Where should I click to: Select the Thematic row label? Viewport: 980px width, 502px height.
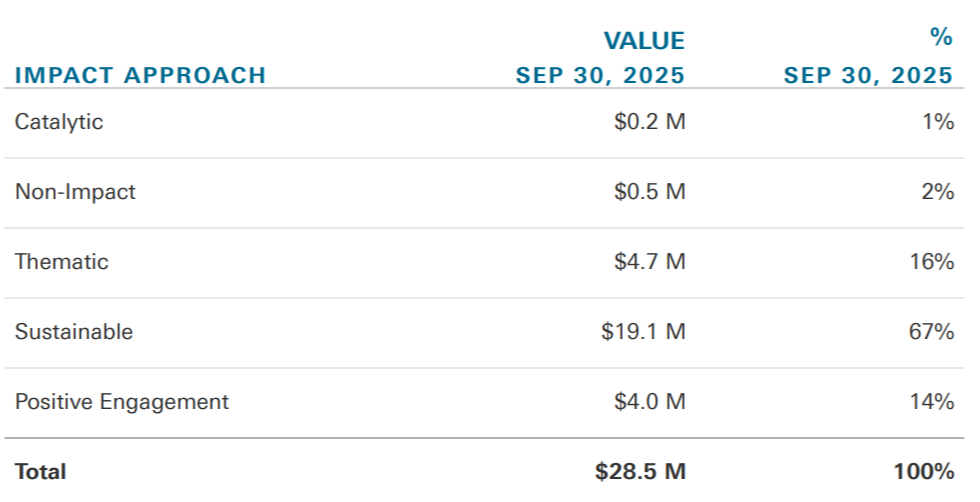pos(61,261)
